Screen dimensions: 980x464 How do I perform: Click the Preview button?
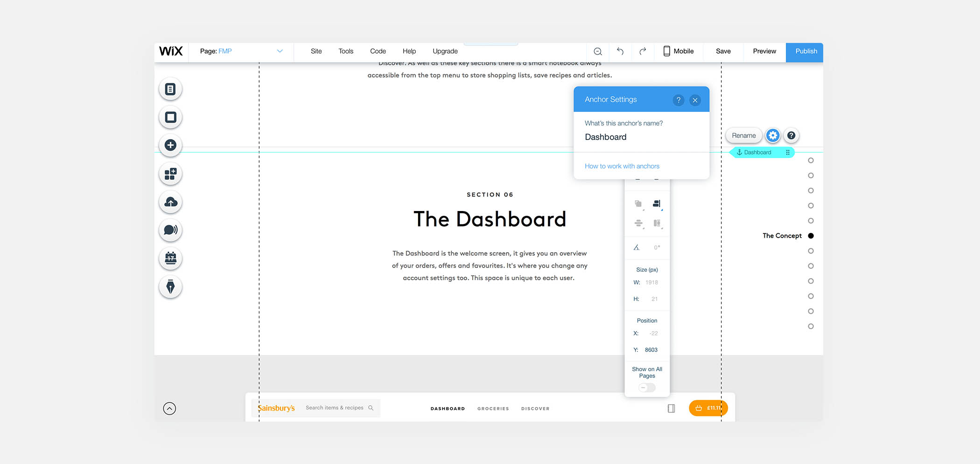tap(764, 51)
